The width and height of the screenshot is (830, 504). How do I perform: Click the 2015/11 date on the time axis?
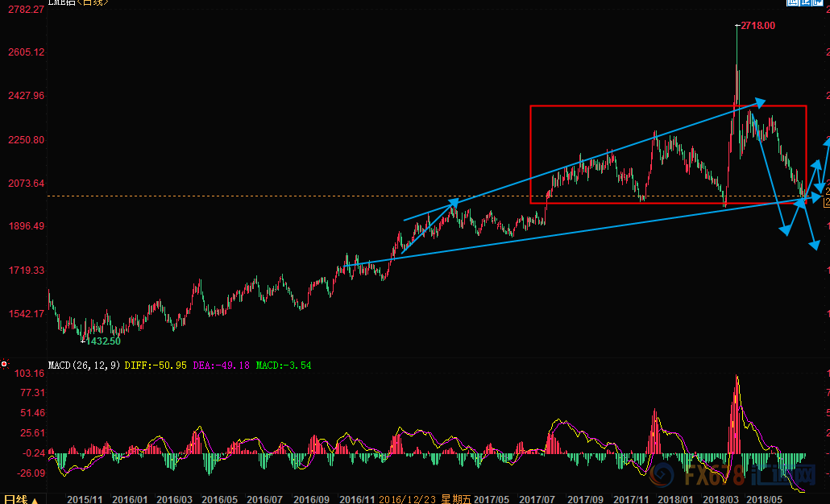click(85, 499)
